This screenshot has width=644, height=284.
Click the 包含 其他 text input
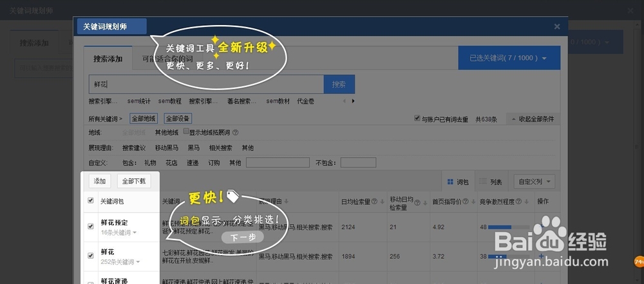(x=278, y=163)
